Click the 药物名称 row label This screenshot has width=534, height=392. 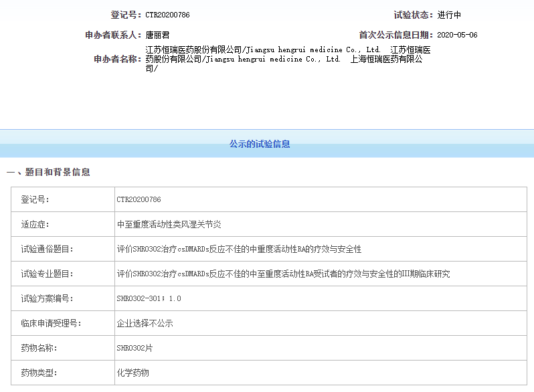point(39,348)
